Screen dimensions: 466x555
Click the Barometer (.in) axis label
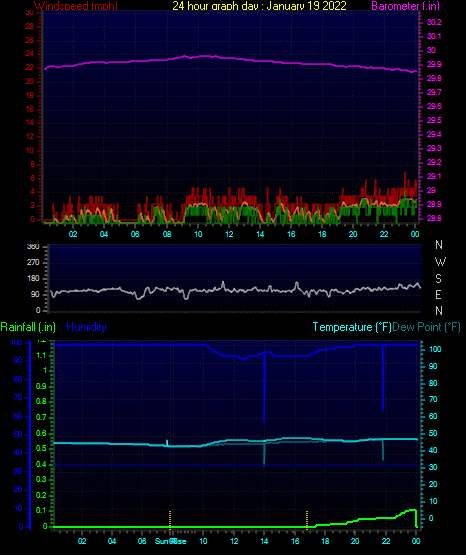[x=405, y=6]
